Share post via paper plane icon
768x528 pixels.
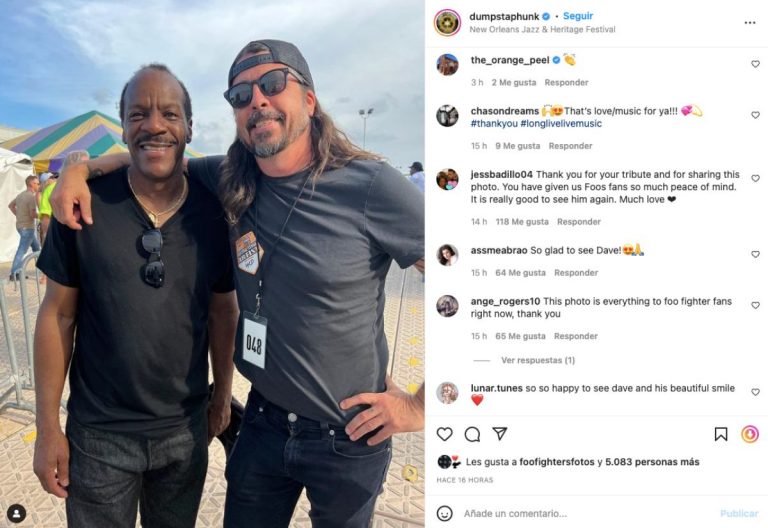500,433
